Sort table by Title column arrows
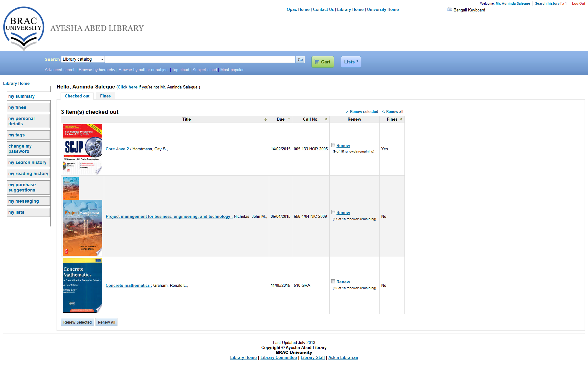 (265, 119)
